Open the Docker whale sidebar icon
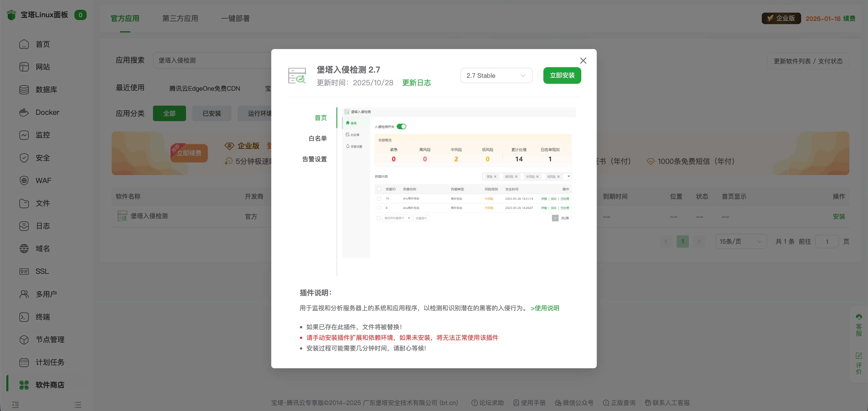 [x=24, y=112]
